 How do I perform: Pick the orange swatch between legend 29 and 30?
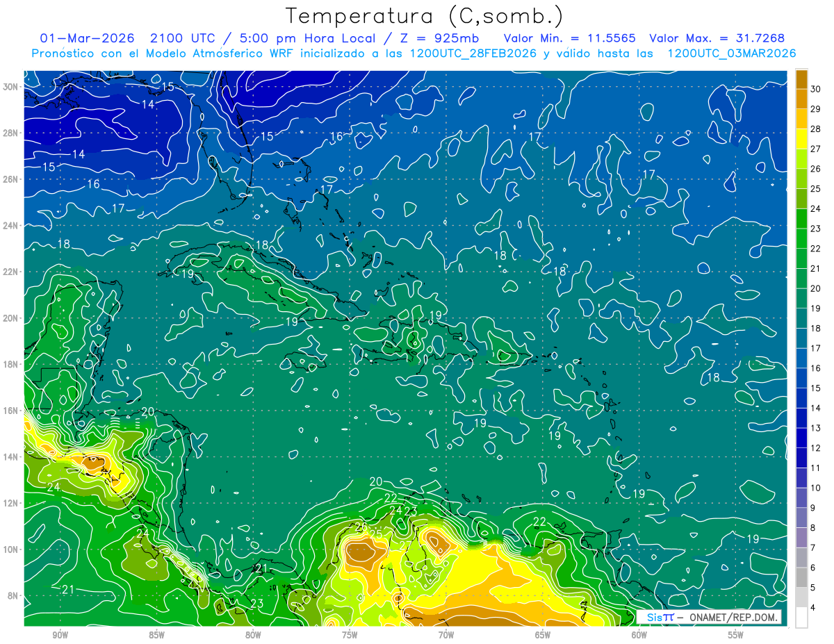coord(801,99)
